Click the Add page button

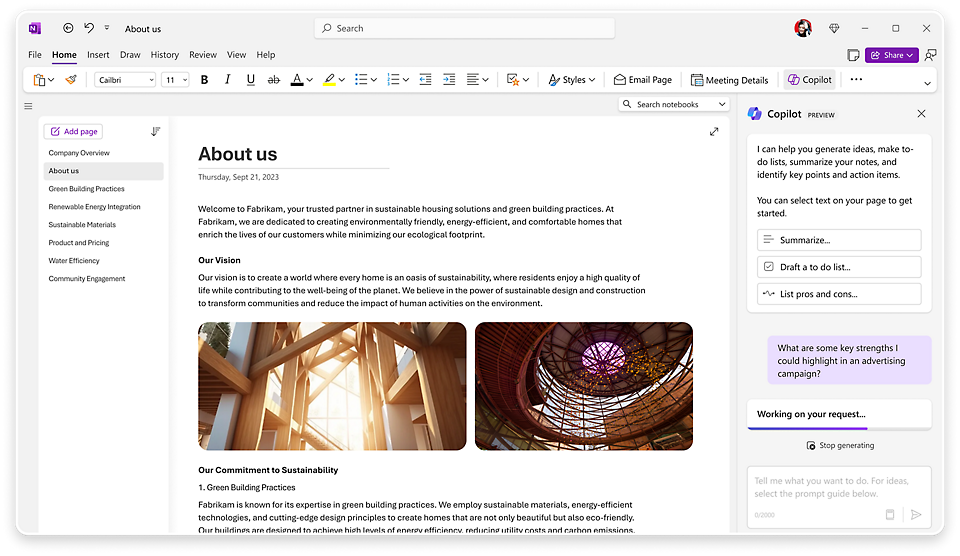pos(73,131)
